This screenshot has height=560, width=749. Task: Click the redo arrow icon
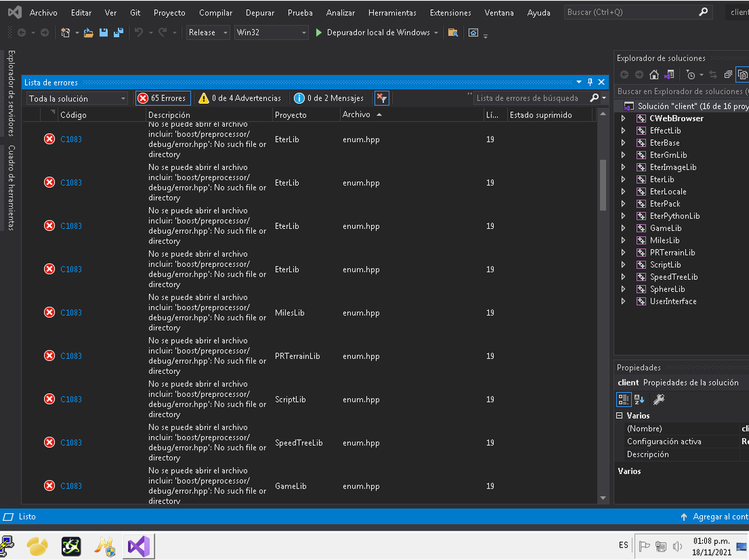(162, 32)
